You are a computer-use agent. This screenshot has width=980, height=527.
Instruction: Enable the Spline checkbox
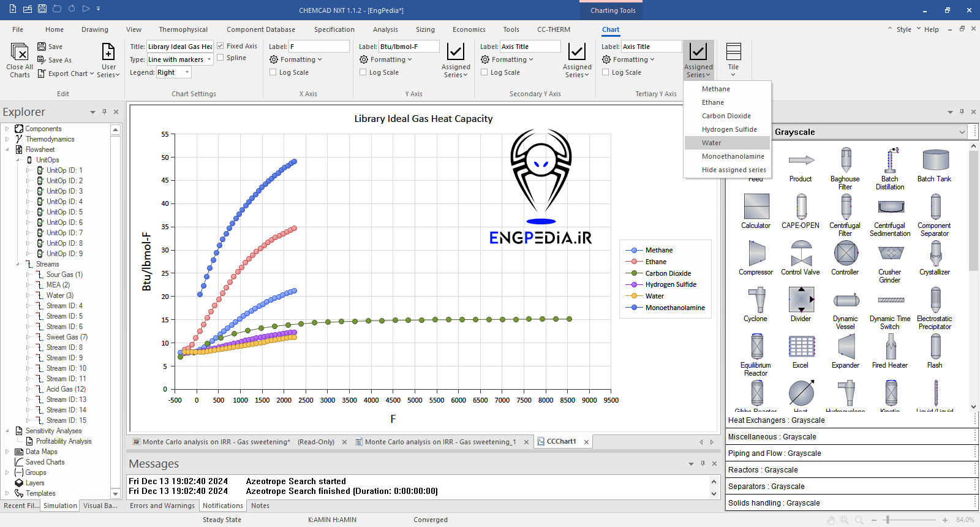pos(221,58)
